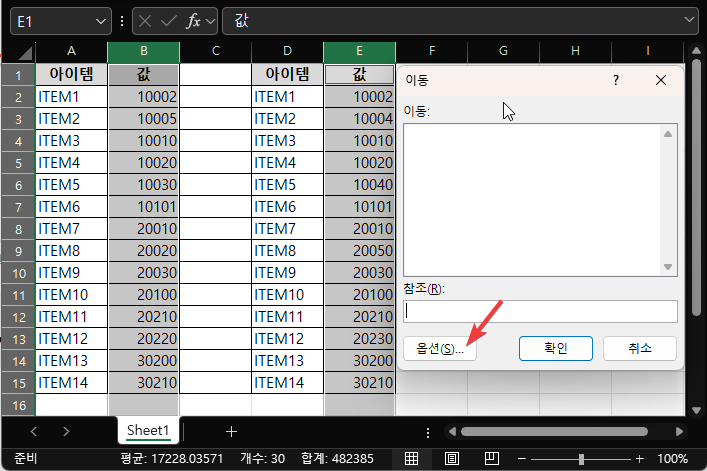Viewport: 707px width, 471px height.
Task: Open the Name Box dropdown arrow
Action: 101,21
